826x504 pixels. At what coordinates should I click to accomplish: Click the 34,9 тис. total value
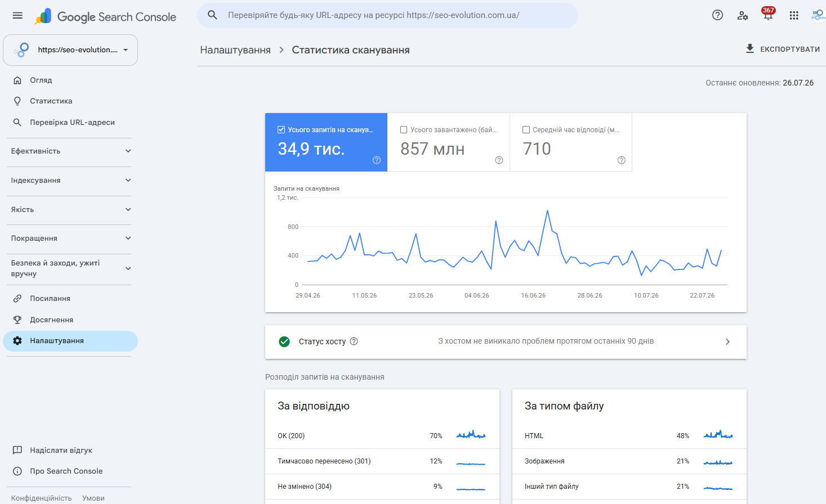click(311, 148)
